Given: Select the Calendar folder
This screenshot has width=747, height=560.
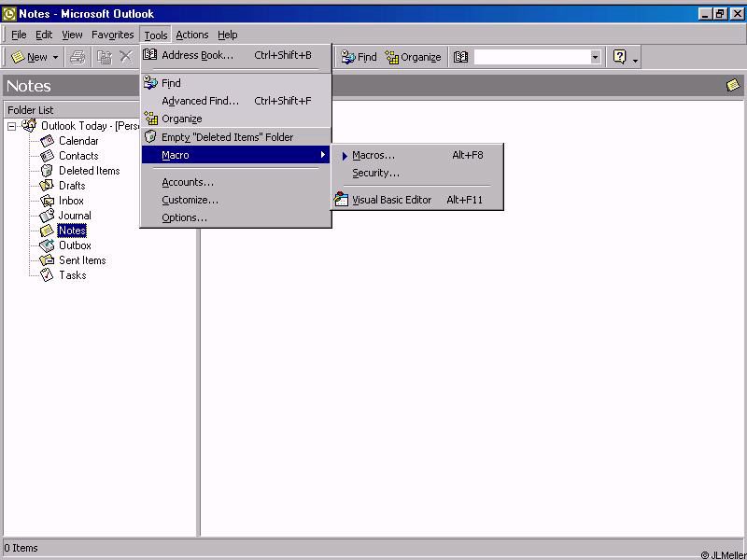Looking at the screenshot, I should click(x=78, y=141).
